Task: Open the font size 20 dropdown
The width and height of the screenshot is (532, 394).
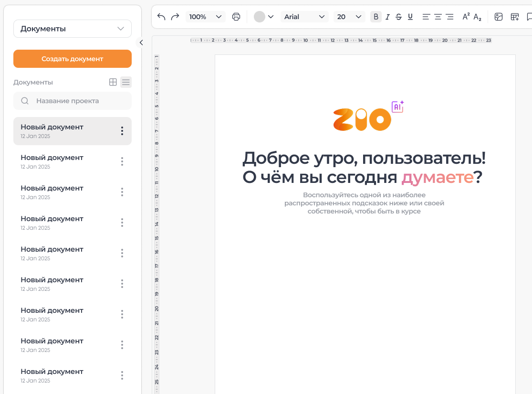Action: pos(349,16)
